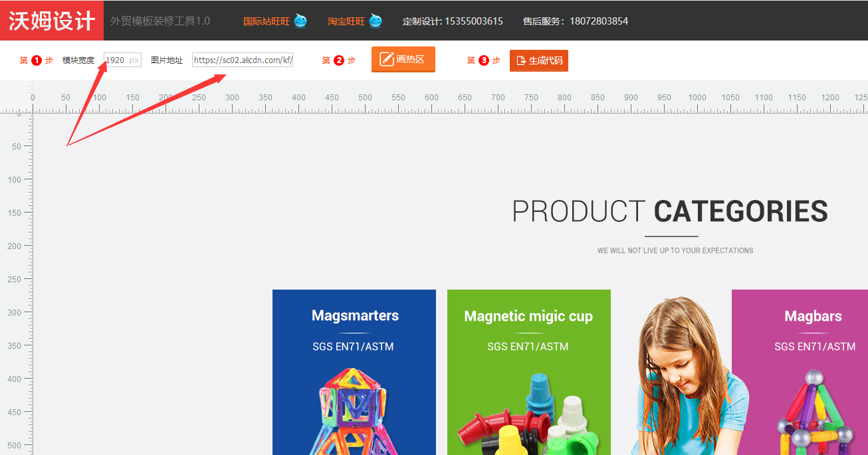The height and width of the screenshot is (455, 868).
Task: Click the pencil icon in 画热区 button
Action: [x=387, y=59]
